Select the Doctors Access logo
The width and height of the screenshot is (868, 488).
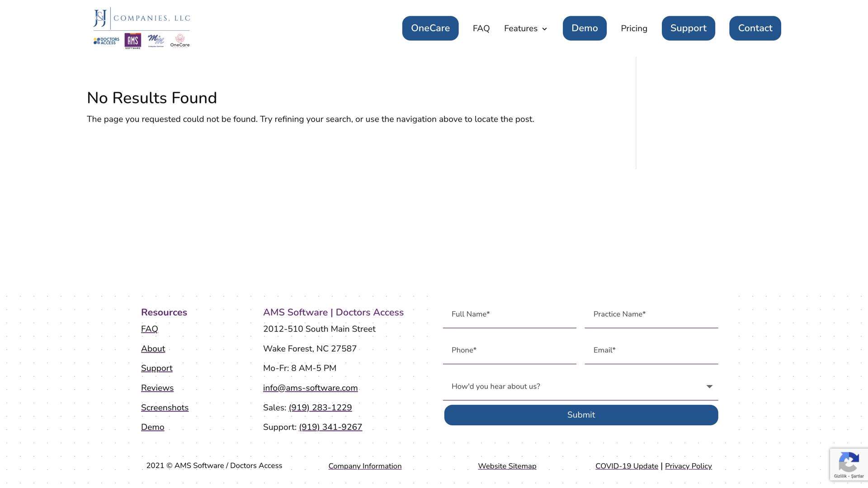pos(105,41)
